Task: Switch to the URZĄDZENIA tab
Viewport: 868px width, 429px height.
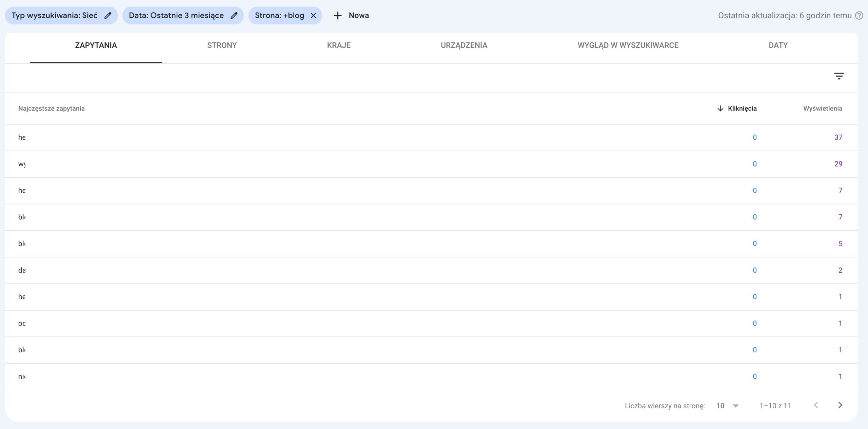Action: point(464,45)
